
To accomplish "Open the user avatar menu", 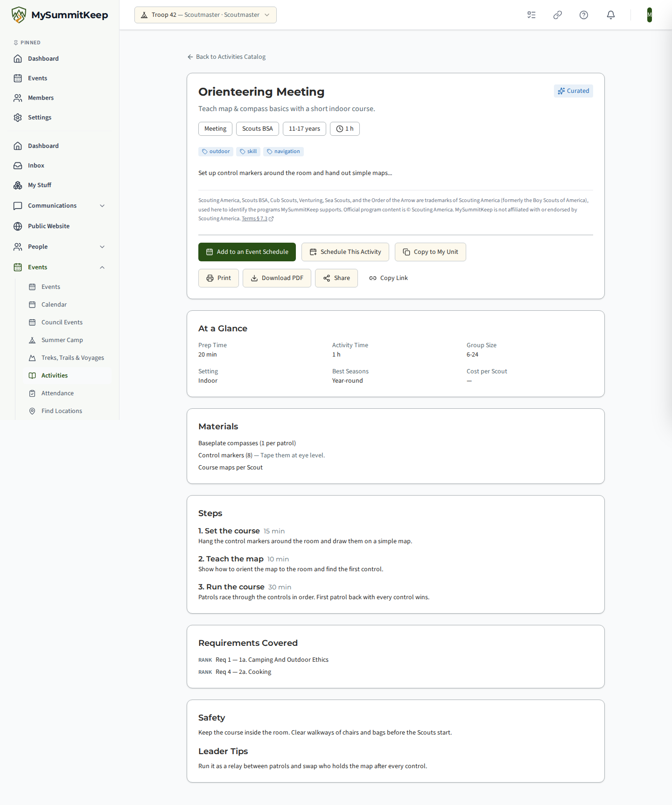I will click(649, 15).
